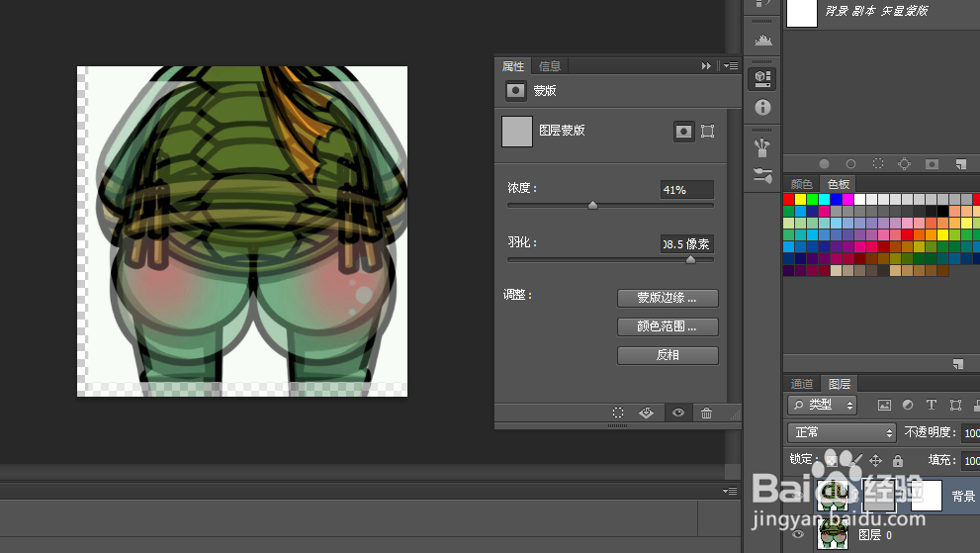Create new path icon
Viewport: 980px width, 553px height.
click(960, 164)
